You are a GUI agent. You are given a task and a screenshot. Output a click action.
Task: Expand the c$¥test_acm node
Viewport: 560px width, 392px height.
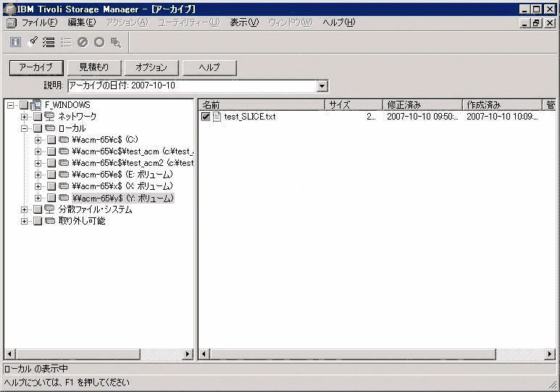(38, 151)
